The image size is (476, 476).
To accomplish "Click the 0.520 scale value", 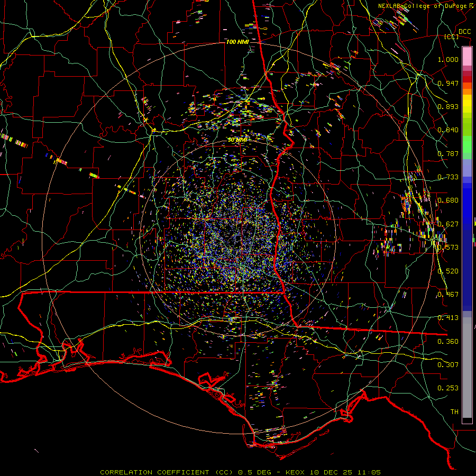I will click(x=448, y=271).
